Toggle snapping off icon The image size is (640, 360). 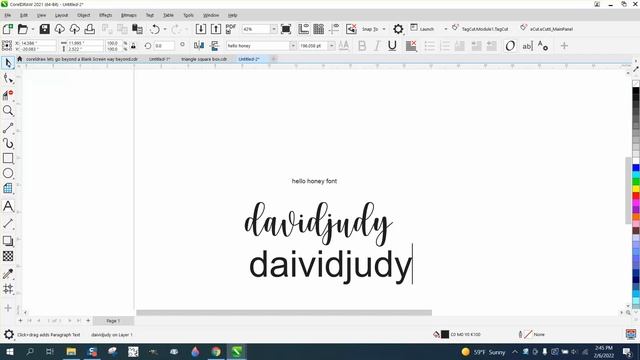pyautogui.click(x=351, y=29)
